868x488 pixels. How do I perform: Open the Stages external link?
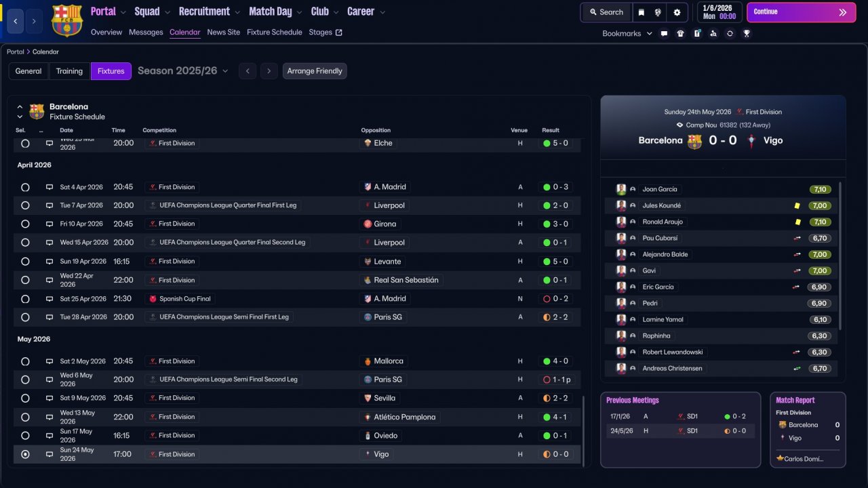[325, 33]
